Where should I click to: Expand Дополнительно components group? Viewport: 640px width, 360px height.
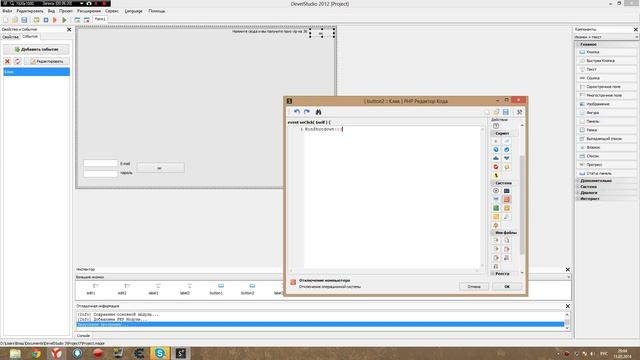point(606,180)
